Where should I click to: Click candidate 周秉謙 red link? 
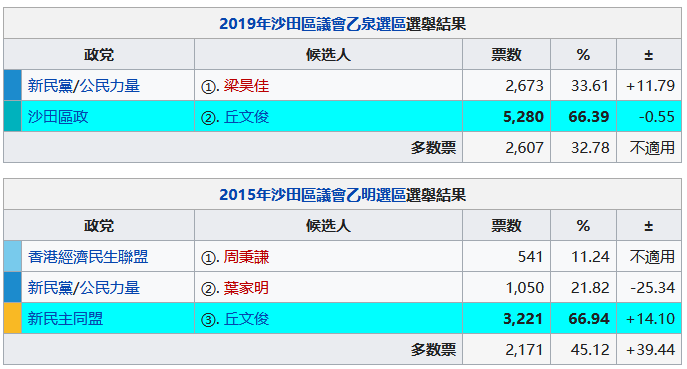click(x=246, y=256)
